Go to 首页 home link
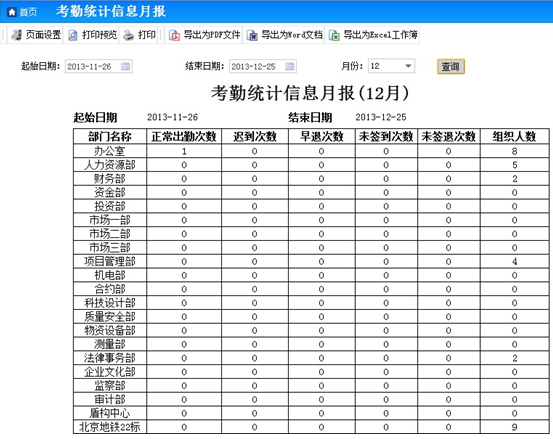 click(x=28, y=12)
